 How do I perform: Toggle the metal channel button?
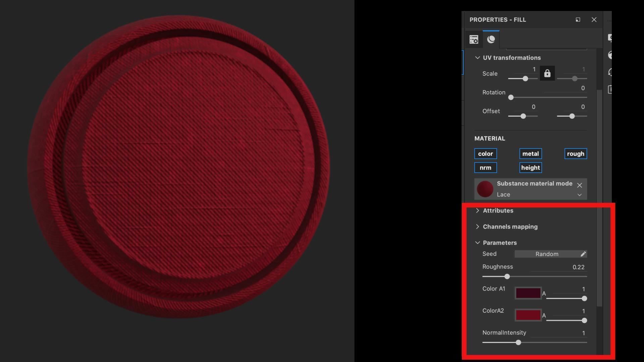(530, 154)
